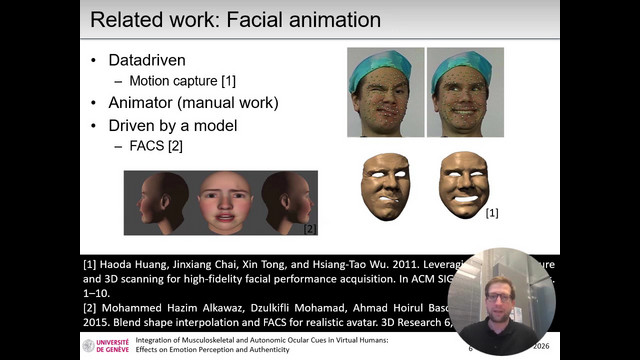Select the winking motion capture face photo
Image resolution: width=640 pixels, height=360 pixels.
point(386,92)
